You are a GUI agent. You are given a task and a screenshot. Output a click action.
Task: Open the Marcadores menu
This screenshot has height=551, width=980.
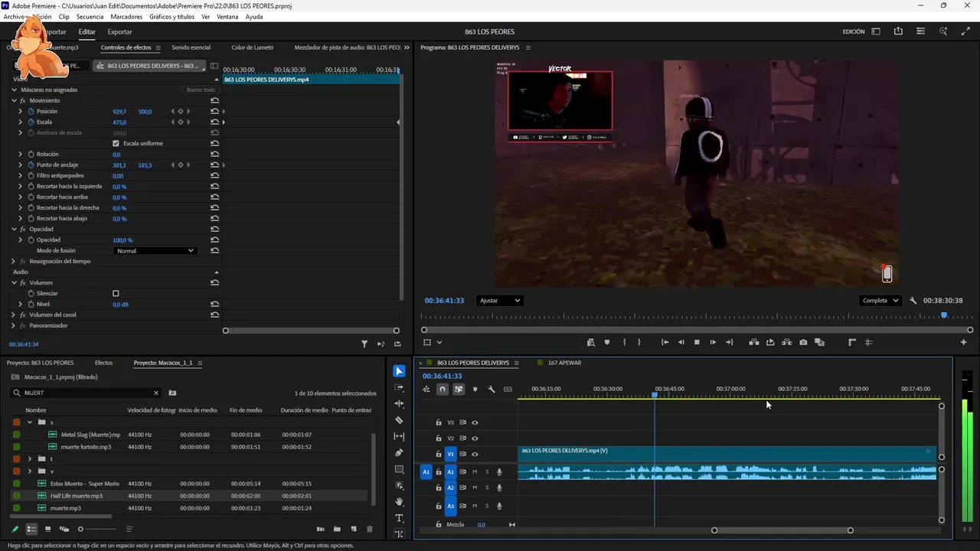[x=126, y=17]
